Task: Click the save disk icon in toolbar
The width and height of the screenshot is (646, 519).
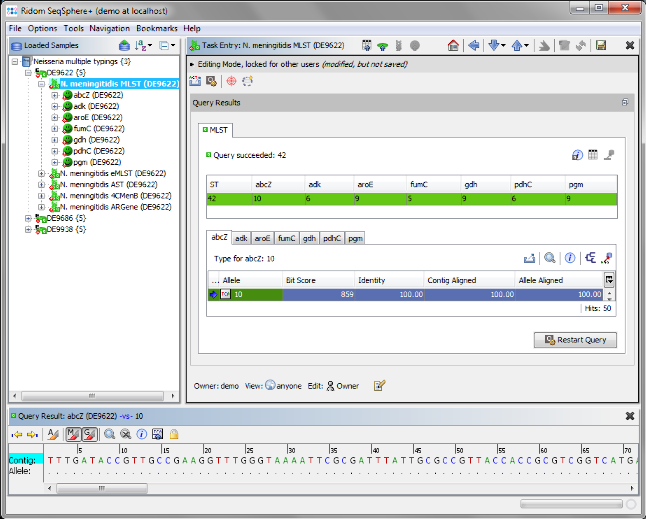Action: coord(601,45)
